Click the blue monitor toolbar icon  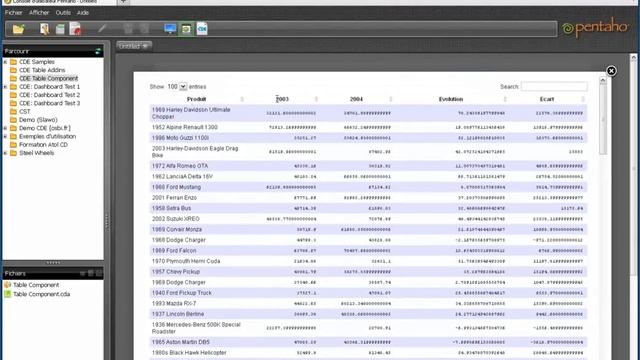click(x=170, y=29)
